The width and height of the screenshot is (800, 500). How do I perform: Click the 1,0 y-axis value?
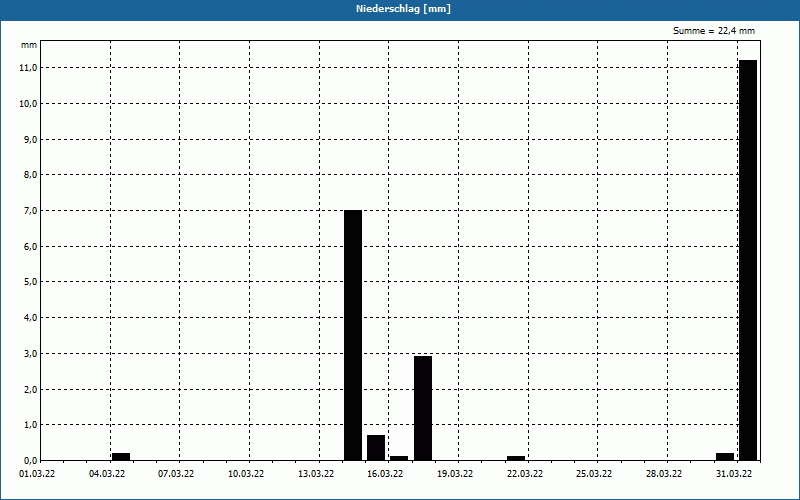31,424
